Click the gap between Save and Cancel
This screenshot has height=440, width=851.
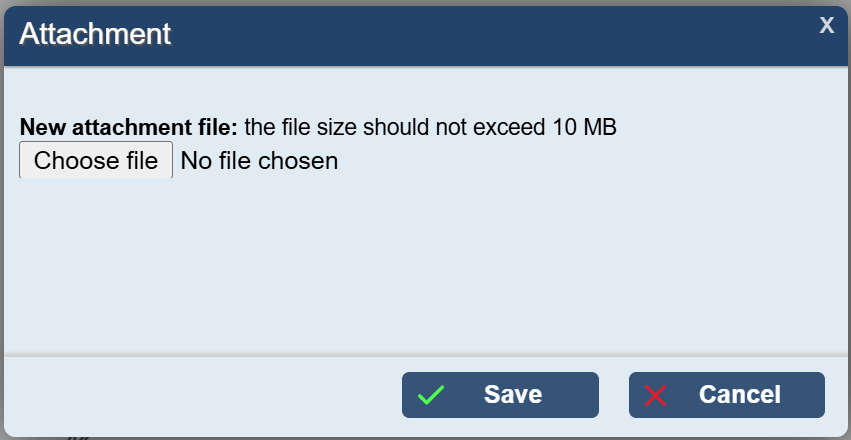(x=613, y=396)
